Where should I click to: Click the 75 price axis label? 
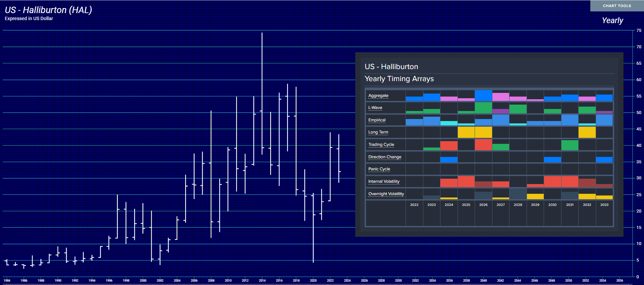639,31
